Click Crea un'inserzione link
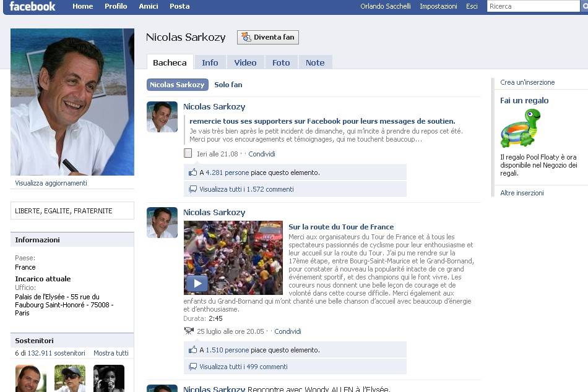Screen dimensions: 588x392 click(527, 82)
